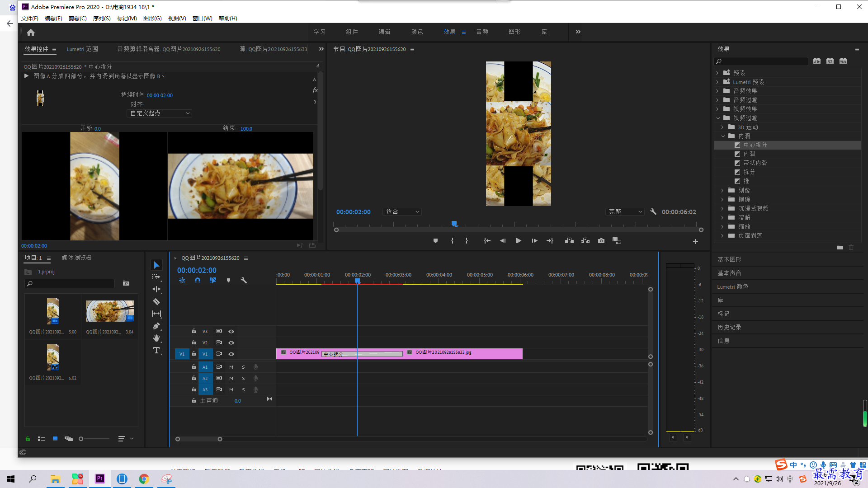
Task: Select the Track Select Forward tool
Action: pos(156,277)
